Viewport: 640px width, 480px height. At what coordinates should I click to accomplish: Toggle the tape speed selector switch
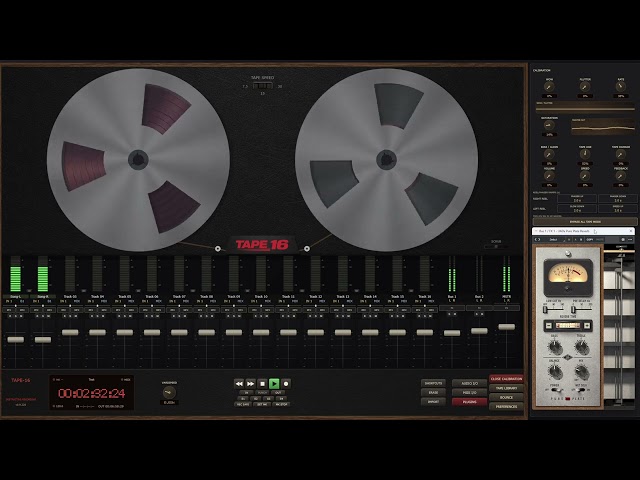pos(262,86)
